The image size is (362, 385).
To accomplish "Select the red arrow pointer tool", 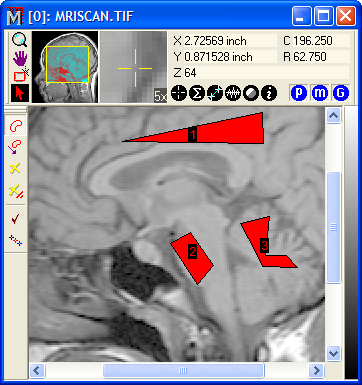I will pyautogui.click(x=20, y=93).
